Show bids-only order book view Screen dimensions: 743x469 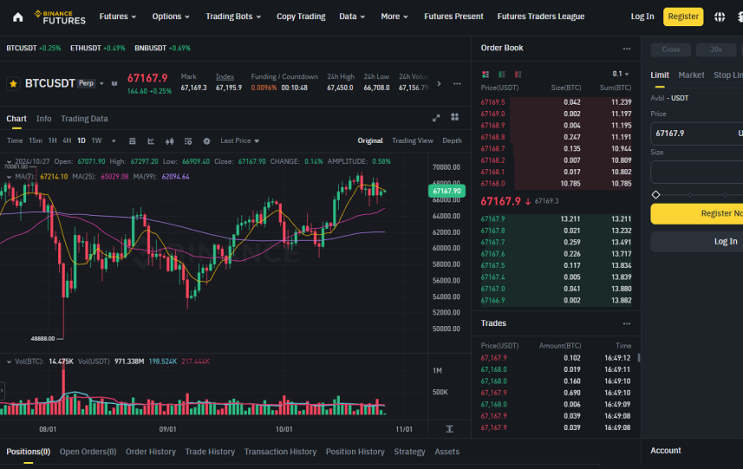coord(501,74)
